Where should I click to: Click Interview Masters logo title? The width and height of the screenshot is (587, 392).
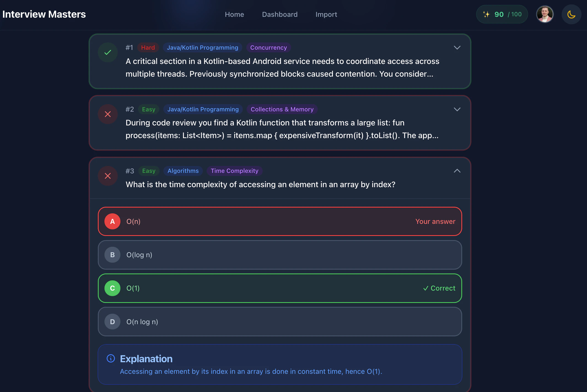[x=44, y=14]
